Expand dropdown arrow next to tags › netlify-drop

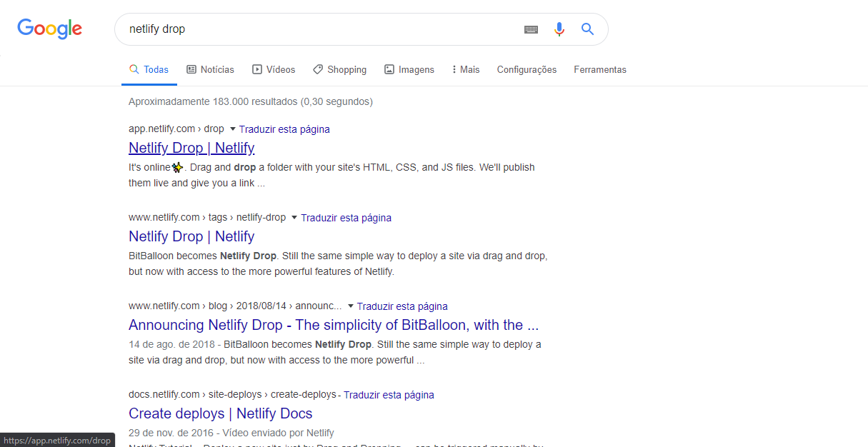coord(294,218)
